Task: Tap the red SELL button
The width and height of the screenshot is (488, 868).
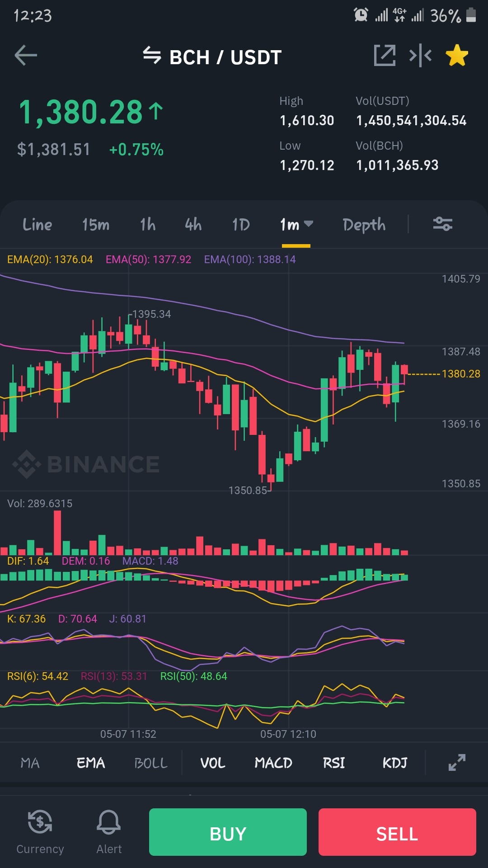Action: click(397, 832)
